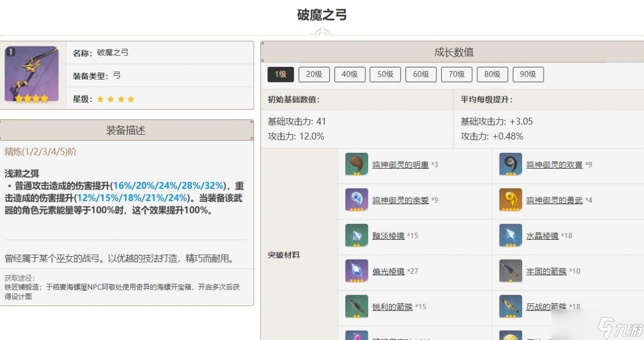Viewport: 644px width, 340px height.
Task: Click the 星级 stars row
Action: click(x=160, y=98)
